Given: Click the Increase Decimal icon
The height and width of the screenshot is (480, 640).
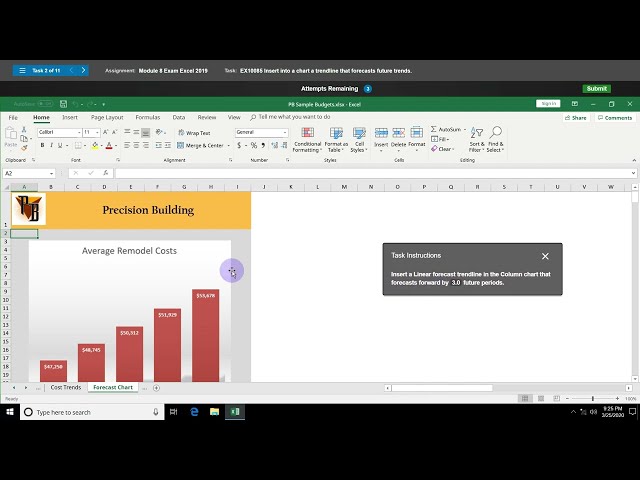Looking at the screenshot, I should click(x=275, y=145).
